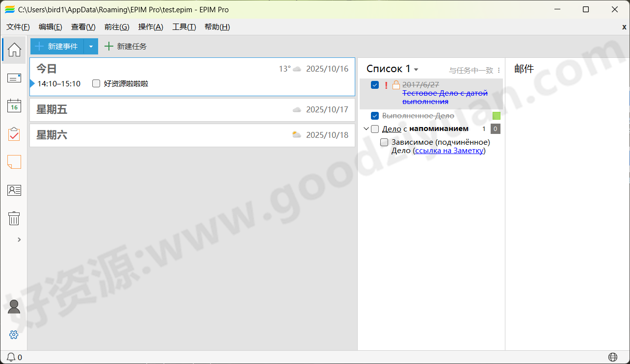Uncheck the Выполненное Дело checkbox

(x=374, y=116)
